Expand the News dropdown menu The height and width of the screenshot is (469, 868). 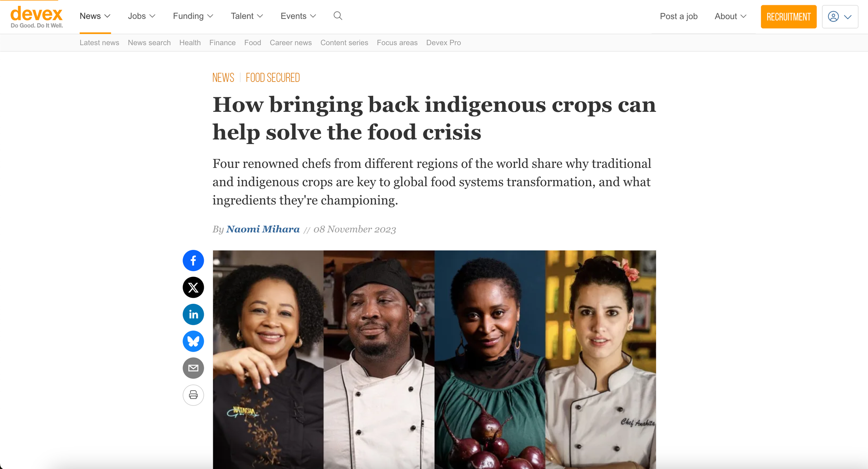pyautogui.click(x=95, y=16)
